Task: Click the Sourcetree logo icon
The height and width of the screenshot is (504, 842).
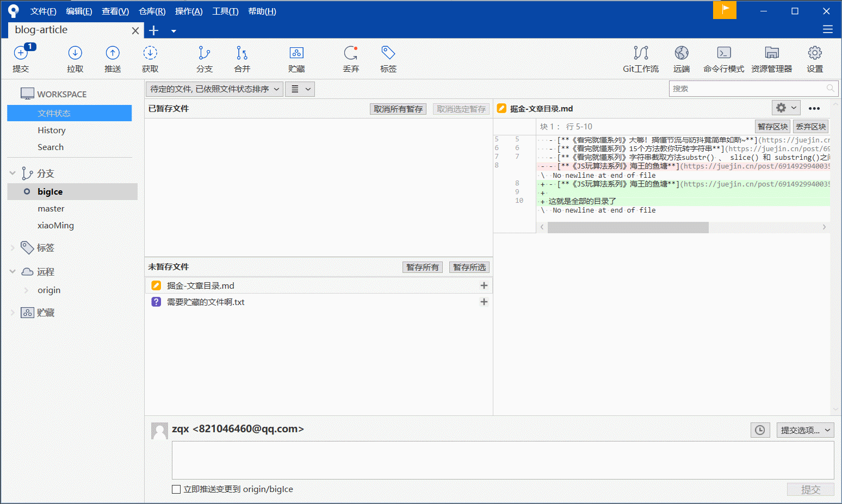Action: coord(13,11)
